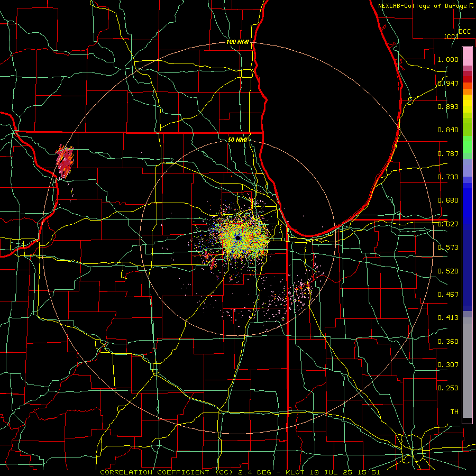Click the 50 NMI range ring label
This screenshot has width=476, height=476.
237,140
